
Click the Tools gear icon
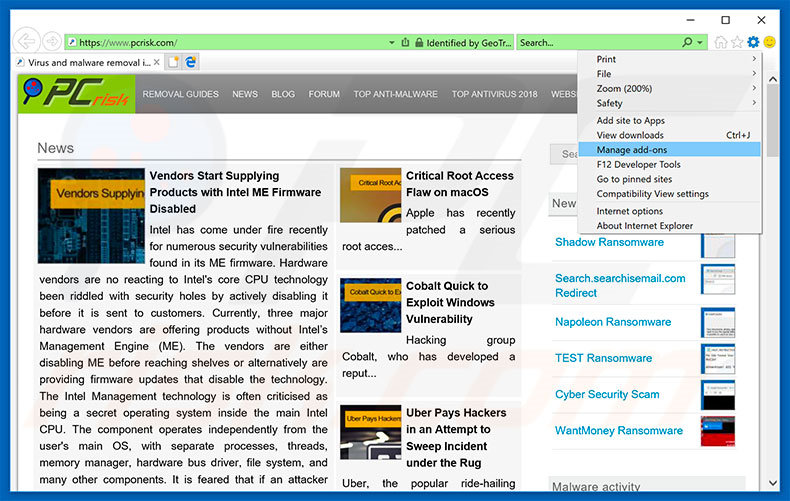[753, 42]
